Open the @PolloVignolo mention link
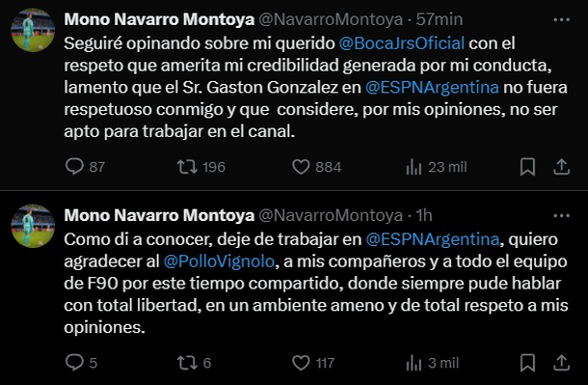 [219, 261]
